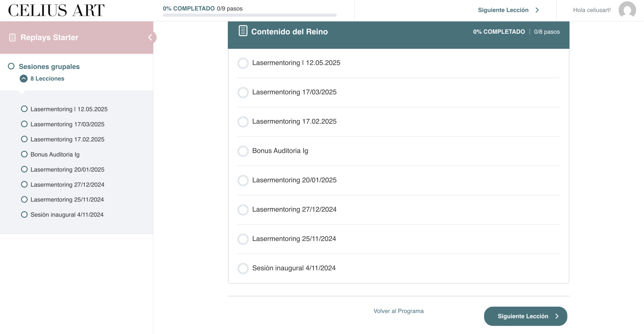This screenshot has width=644, height=334.
Task: Open Lasermentoring | 12.05.2025 lesson in main list
Action: [296, 63]
